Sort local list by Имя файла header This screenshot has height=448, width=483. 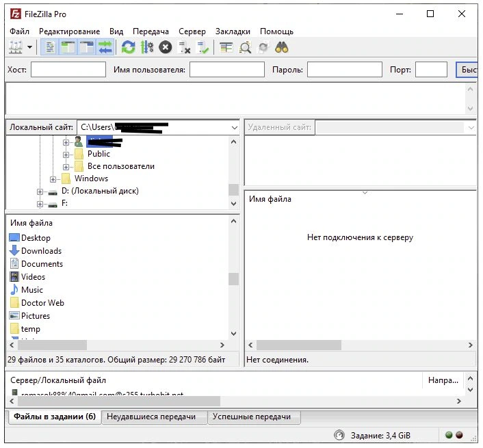click(31, 223)
